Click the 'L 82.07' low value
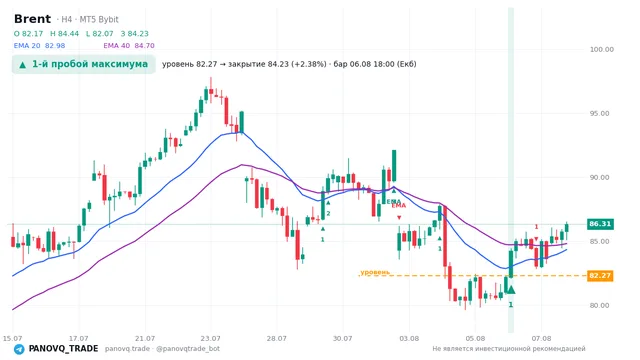Image resolution: width=640 pixels, height=360 pixels. [x=100, y=34]
